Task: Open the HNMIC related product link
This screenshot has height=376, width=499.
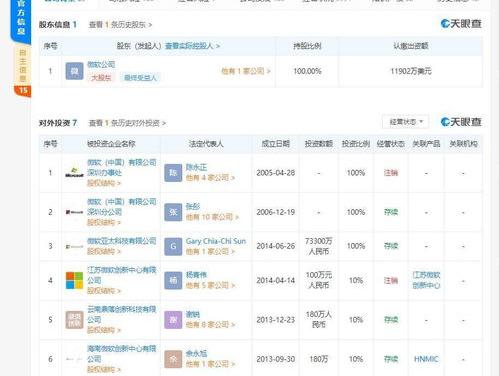Action: (x=426, y=359)
